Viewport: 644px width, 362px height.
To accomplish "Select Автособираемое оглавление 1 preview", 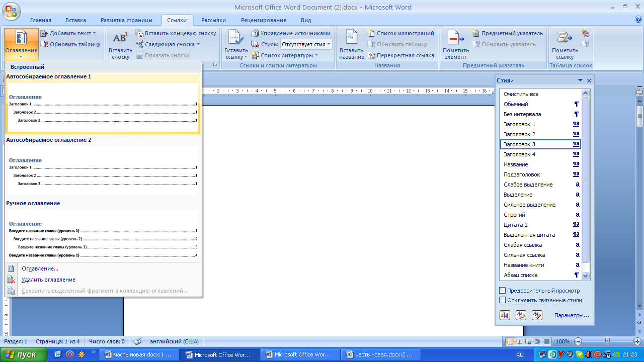I will click(x=103, y=104).
